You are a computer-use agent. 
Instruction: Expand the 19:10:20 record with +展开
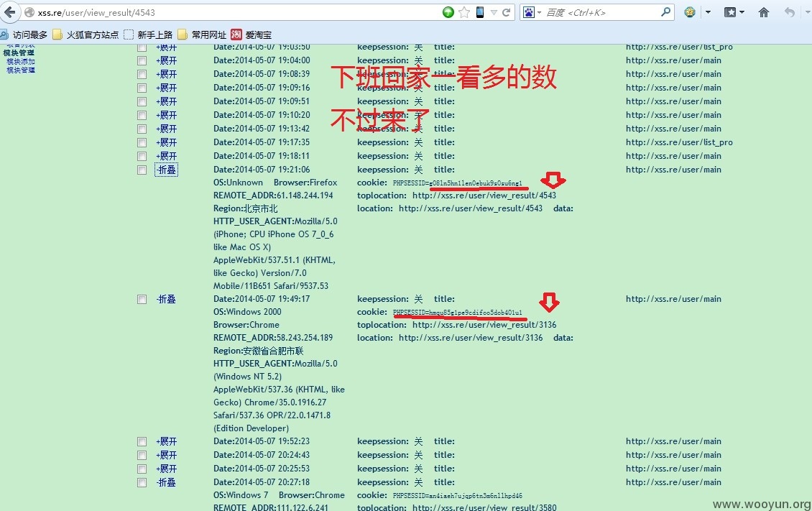(x=166, y=115)
